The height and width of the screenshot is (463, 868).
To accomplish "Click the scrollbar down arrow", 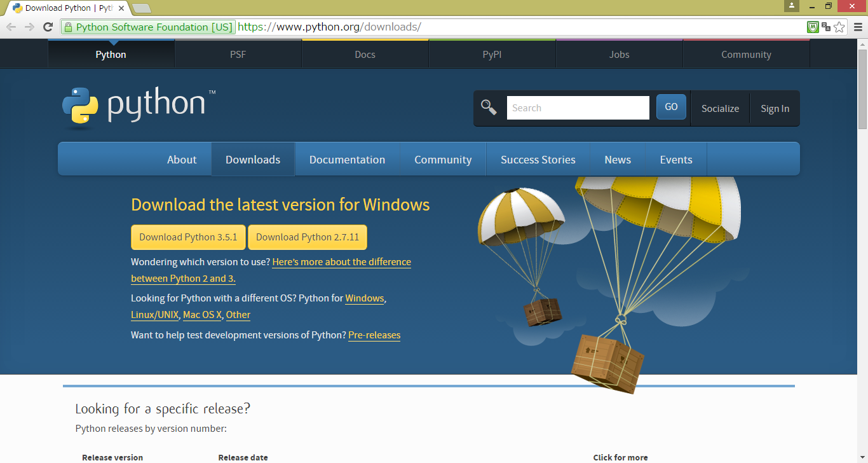I will [862, 458].
